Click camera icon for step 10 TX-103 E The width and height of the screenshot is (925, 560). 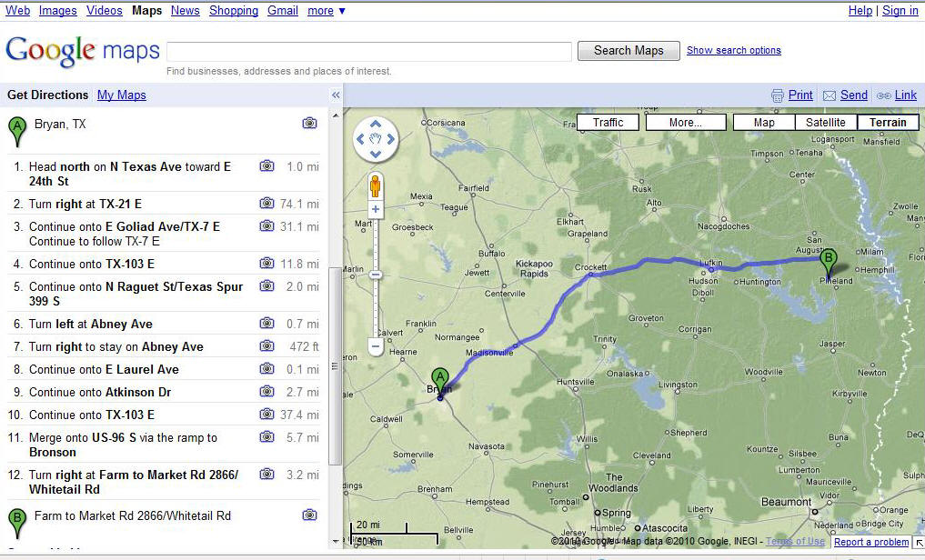(x=267, y=414)
